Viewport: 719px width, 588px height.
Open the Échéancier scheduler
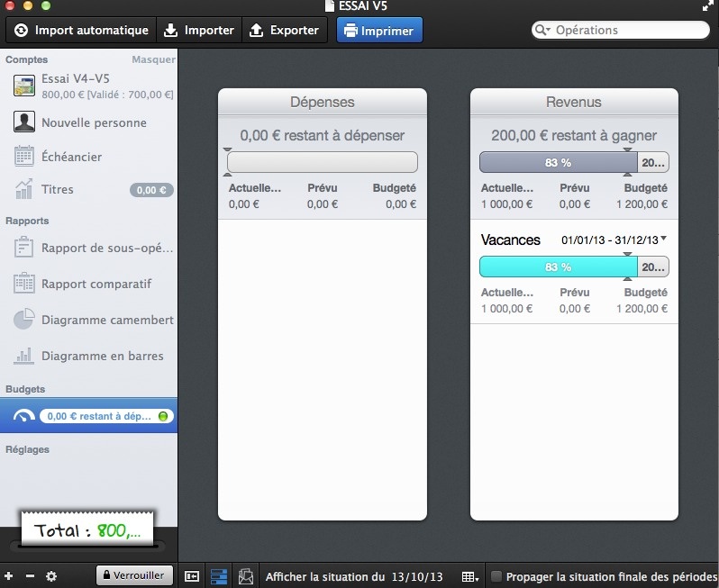coord(89,157)
